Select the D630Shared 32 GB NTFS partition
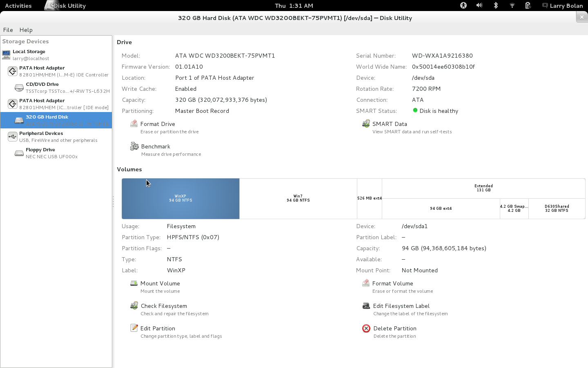 [x=557, y=209]
